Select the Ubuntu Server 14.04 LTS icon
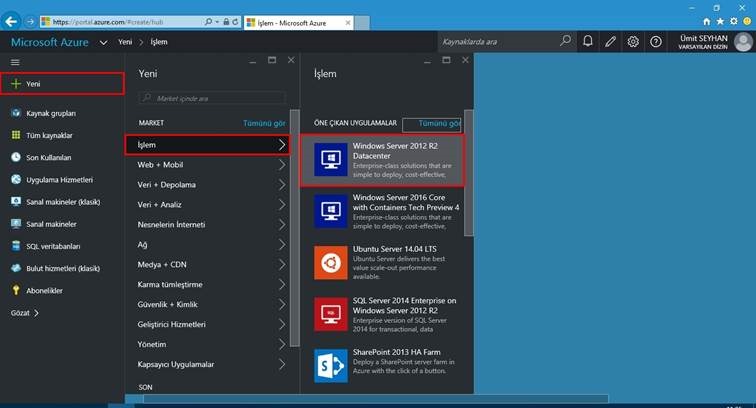756x408 pixels. pos(331,263)
